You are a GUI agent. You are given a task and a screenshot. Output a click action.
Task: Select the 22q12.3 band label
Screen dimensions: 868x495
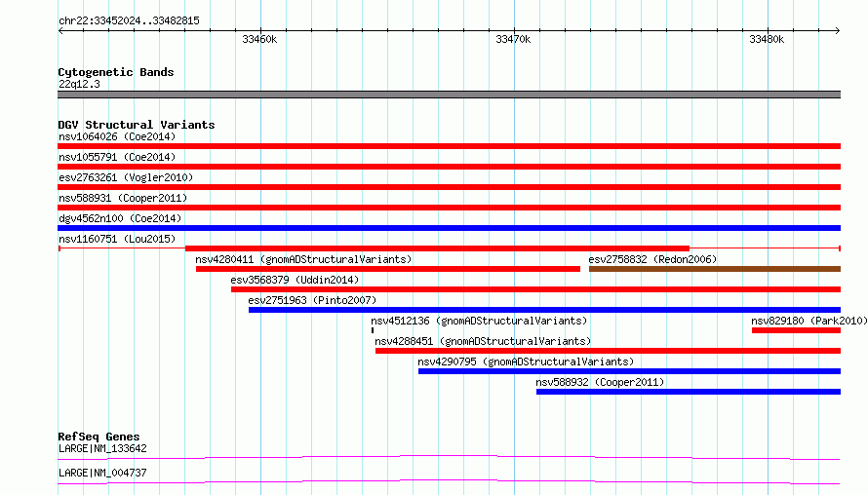(x=79, y=84)
